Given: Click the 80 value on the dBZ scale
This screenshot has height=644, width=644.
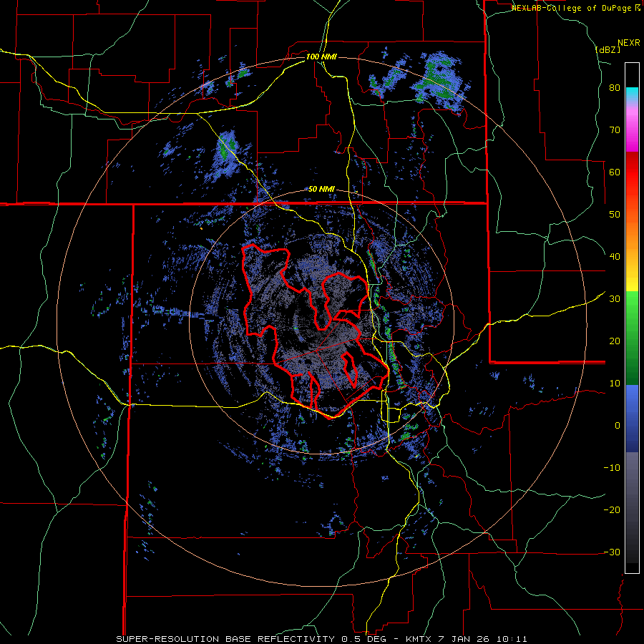Looking at the screenshot, I should [615, 87].
